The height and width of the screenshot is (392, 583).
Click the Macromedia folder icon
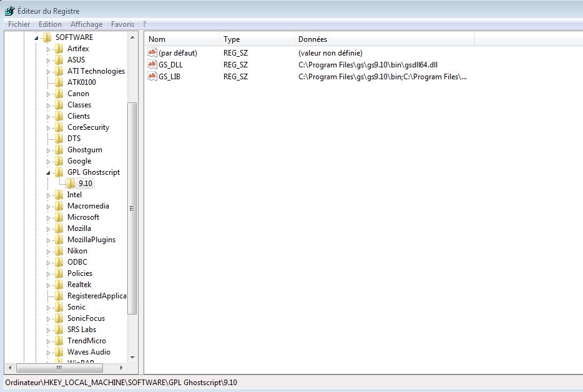click(59, 206)
